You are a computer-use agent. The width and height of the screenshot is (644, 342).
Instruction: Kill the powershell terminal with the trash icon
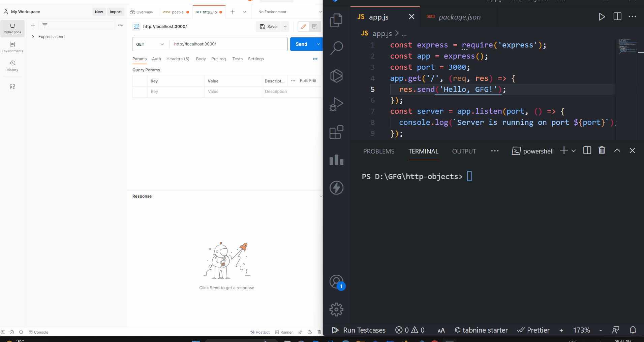[x=602, y=150]
